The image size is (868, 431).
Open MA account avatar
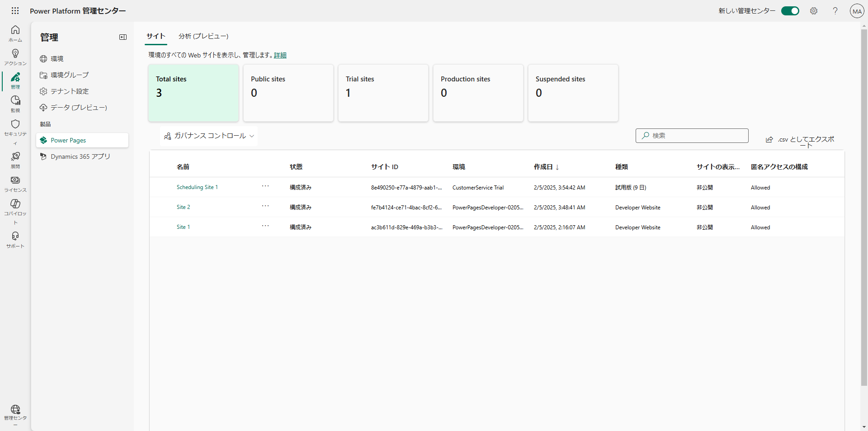coord(857,11)
